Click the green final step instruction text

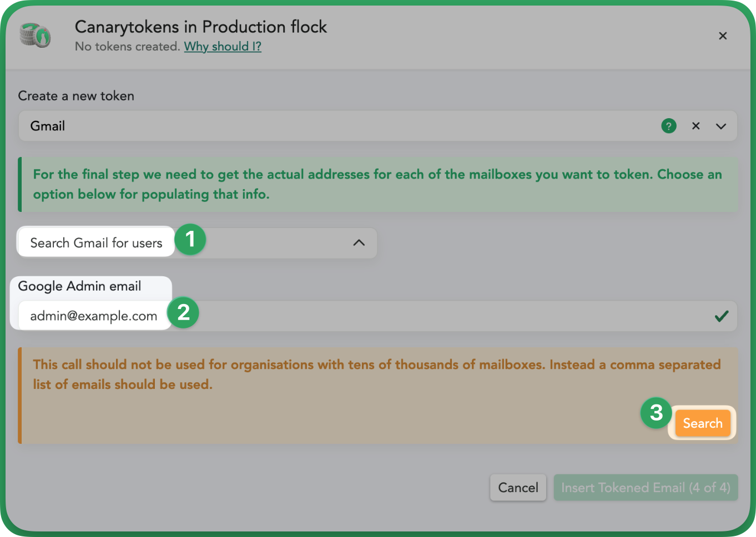click(x=377, y=184)
